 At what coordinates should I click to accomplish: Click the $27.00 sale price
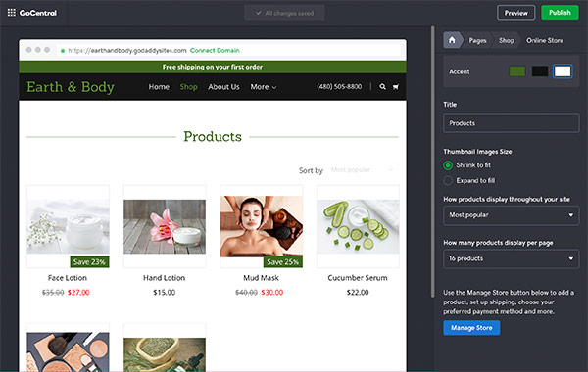click(x=78, y=292)
